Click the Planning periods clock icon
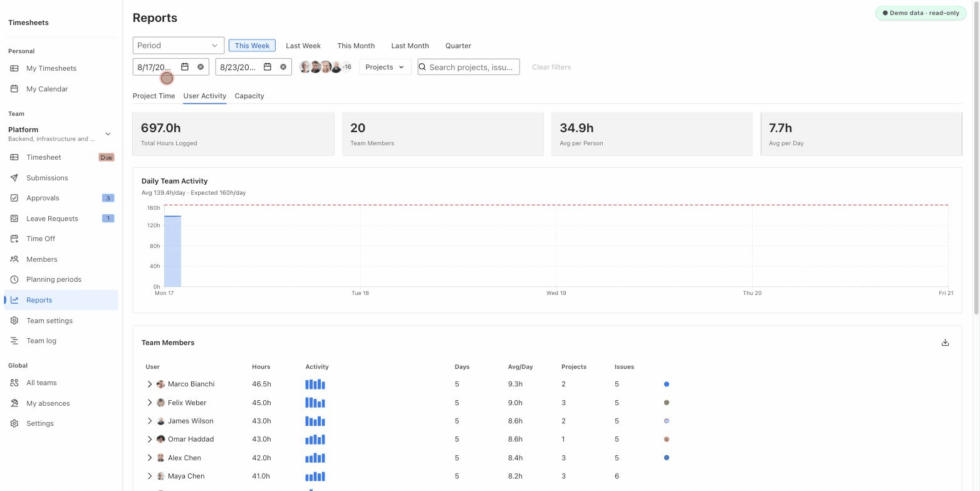 [x=14, y=279]
